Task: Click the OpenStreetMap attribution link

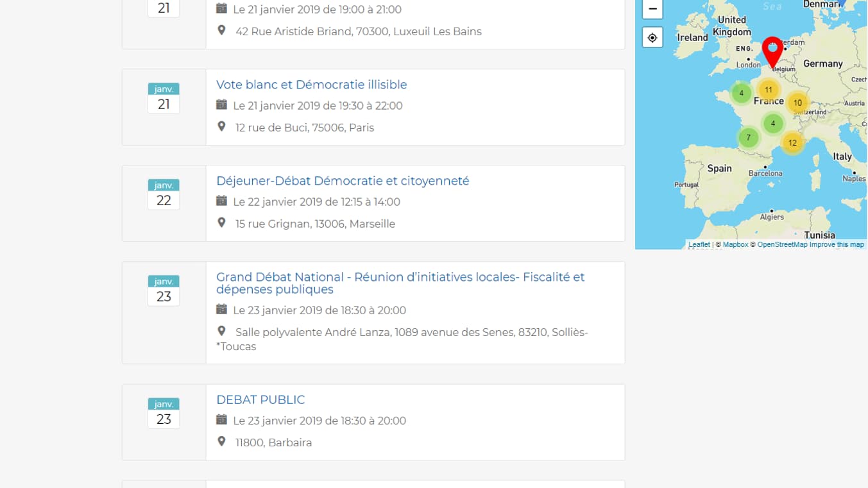Action: pos(782,245)
